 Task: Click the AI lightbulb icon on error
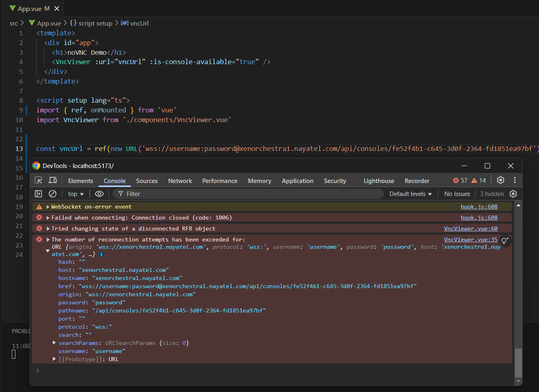pyautogui.click(x=505, y=241)
